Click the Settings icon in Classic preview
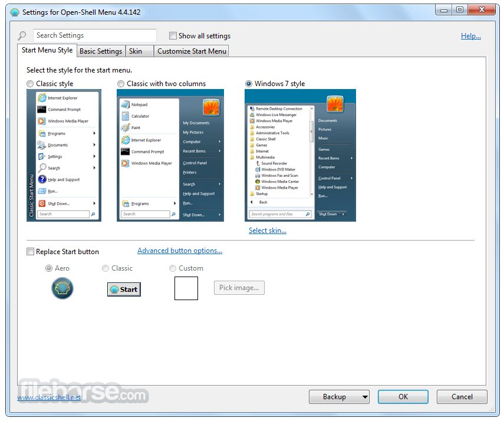The image size is (504, 421). click(x=42, y=156)
